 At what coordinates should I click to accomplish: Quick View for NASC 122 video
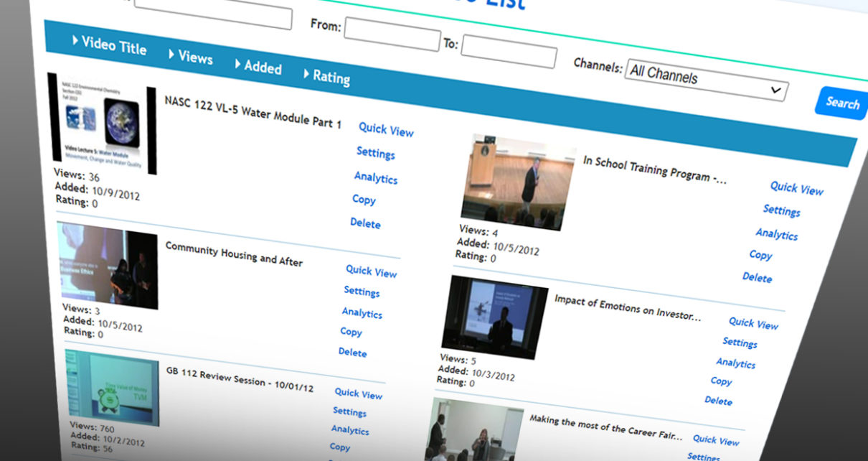point(386,129)
